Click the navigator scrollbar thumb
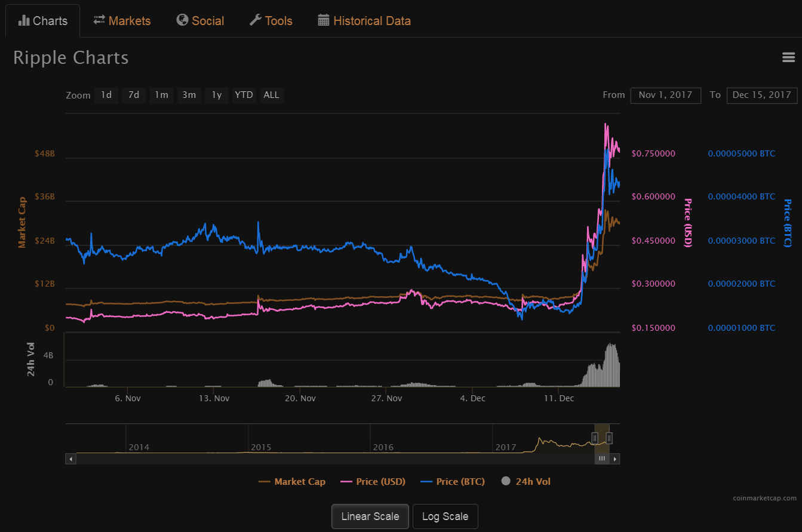The image size is (802, 532). pyautogui.click(x=602, y=459)
